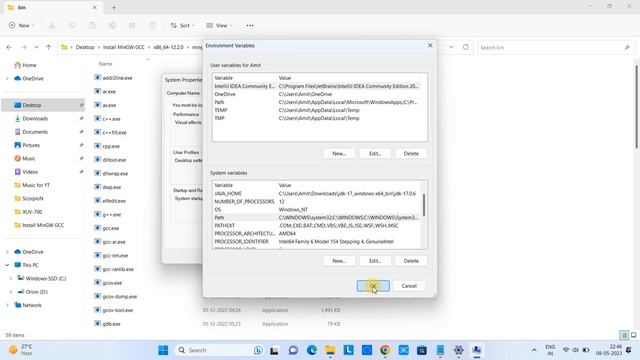Select Downloads in navigation pane
The height and width of the screenshot is (360, 640).
click(x=35, y=118)
